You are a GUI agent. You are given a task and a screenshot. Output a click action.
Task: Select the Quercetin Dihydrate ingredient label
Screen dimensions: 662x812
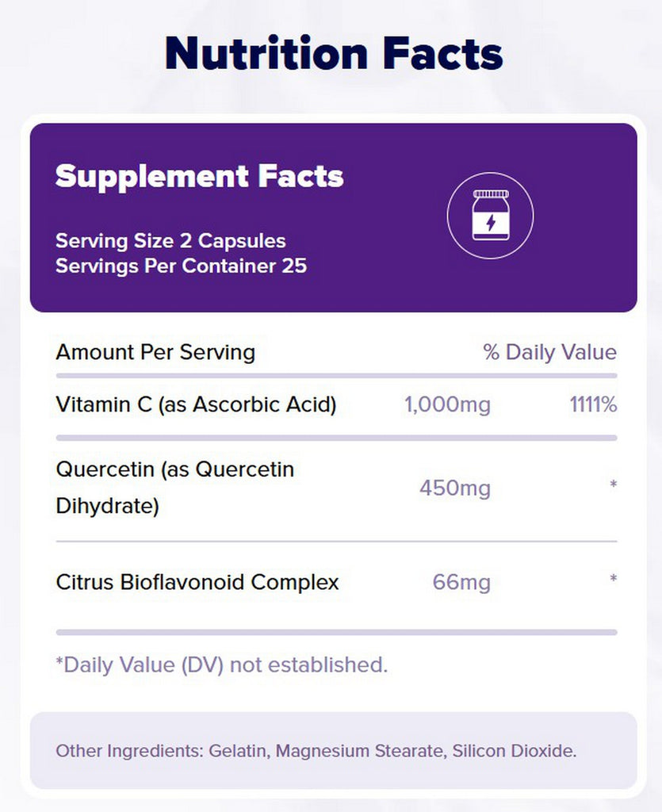pyautogui.click(x=174, y=487)
